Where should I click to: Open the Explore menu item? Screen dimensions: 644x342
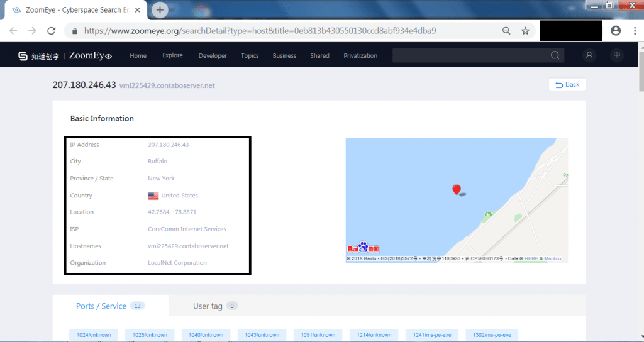coord(172,55)
